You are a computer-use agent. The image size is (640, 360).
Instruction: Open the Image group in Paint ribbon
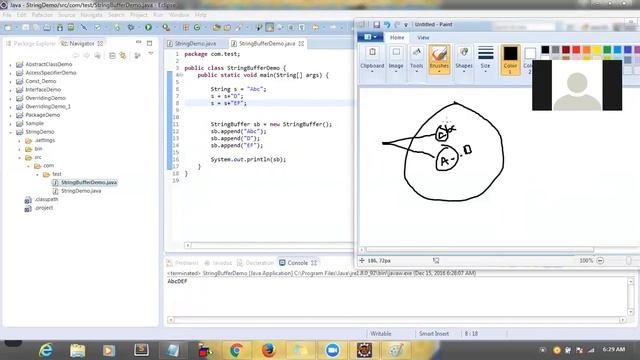point(396,59)
